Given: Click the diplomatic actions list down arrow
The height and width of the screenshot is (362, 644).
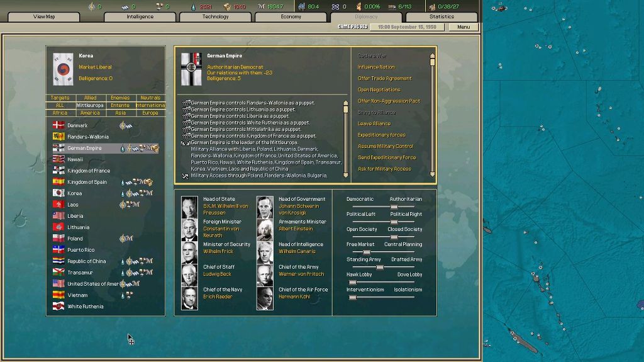Looking at the screenshot, I should [x=433, y=174].
